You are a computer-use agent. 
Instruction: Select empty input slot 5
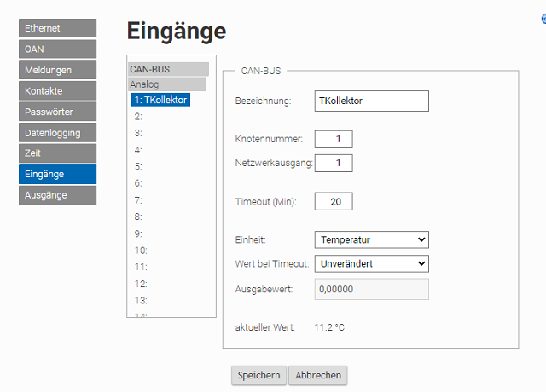click(x=138, y=167)
